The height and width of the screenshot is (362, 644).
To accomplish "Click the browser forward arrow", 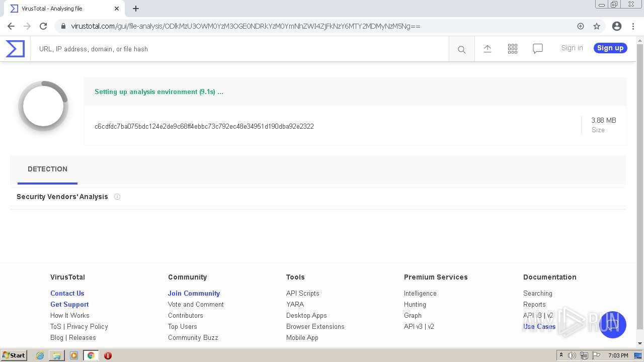I will click(x=27, y=26).
